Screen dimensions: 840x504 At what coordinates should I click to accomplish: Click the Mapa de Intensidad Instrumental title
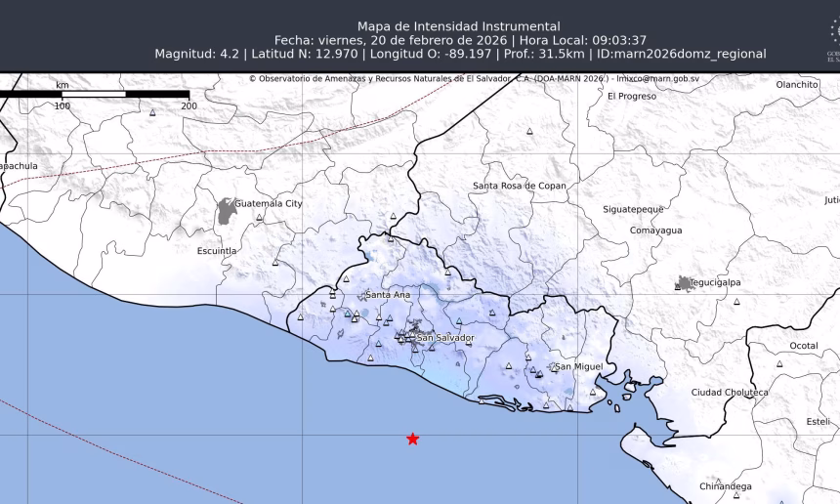point(459,26)
